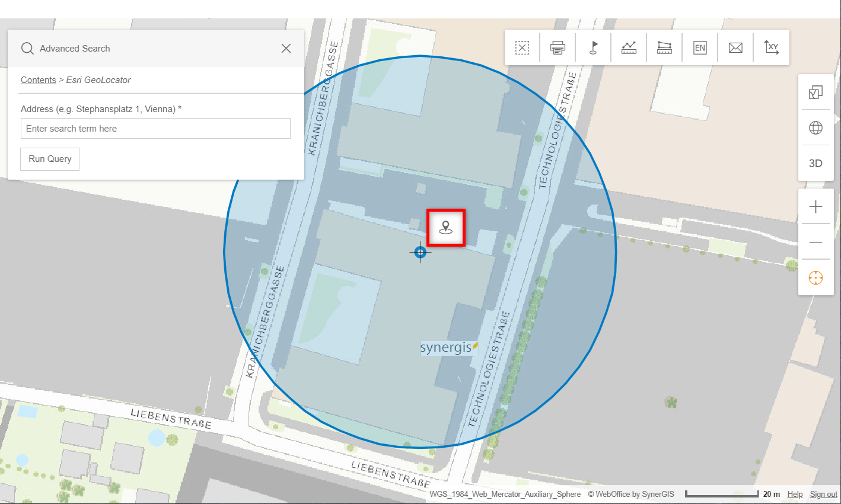Open the overview map panel
The width and height of the screenshot is (841, 504).
(x=815, y=92)
